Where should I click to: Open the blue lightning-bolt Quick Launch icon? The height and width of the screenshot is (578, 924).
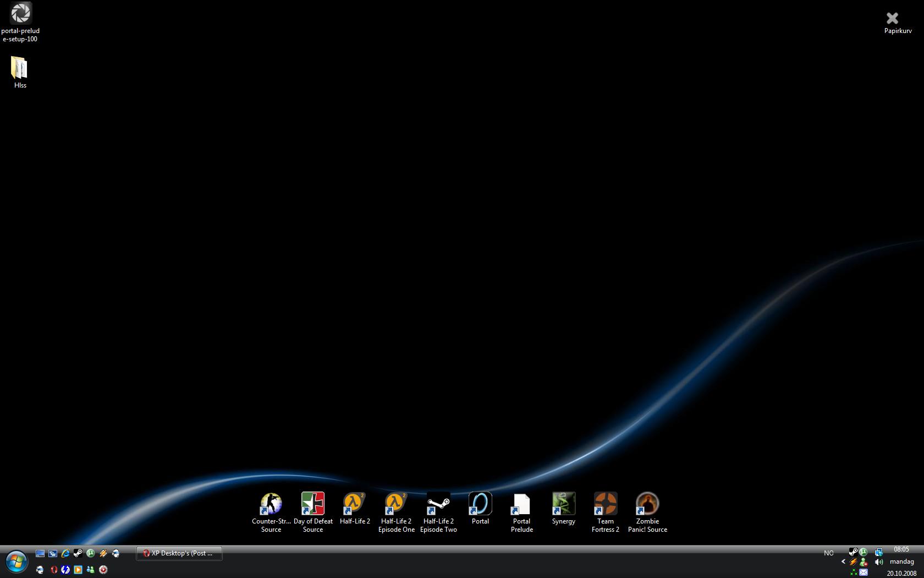point(65,570)
